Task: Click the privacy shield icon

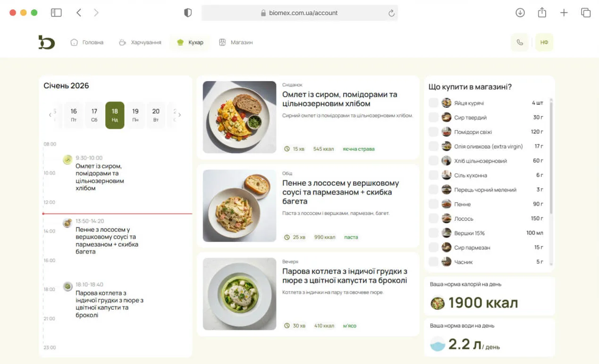Action: coord(188,13)
